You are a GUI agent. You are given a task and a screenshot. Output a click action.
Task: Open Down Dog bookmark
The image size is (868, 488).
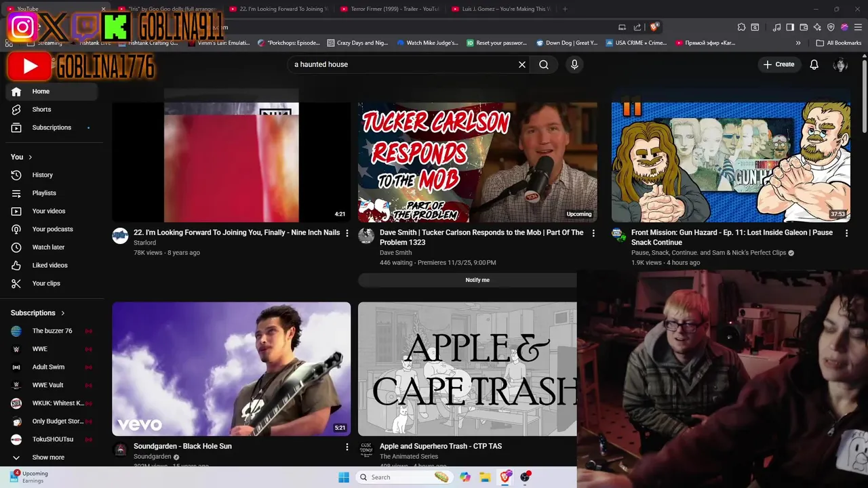567,43
